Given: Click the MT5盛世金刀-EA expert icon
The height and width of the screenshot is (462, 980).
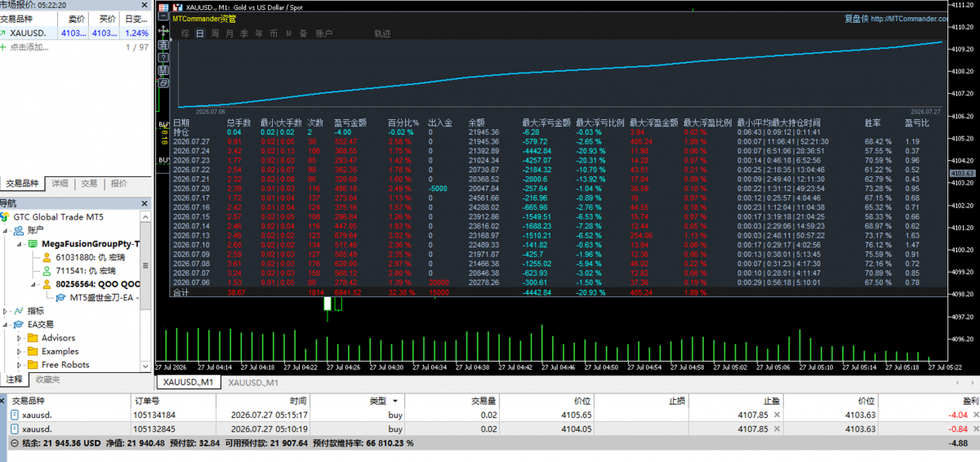Looking at the screenshot, I should [61, 297].
